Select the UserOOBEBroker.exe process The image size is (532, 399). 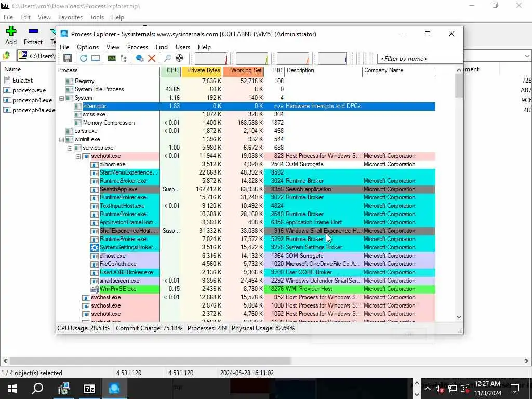click(x=246, y=272)
